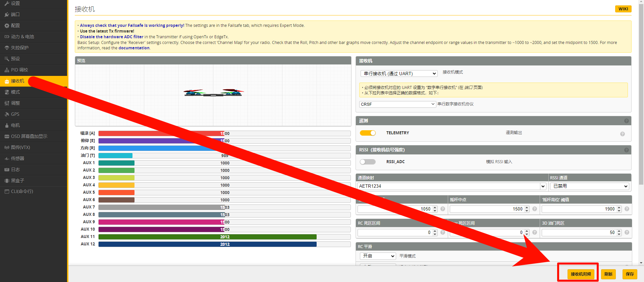Click the 摇杆中点 1500 input field

tap(486, 209)
